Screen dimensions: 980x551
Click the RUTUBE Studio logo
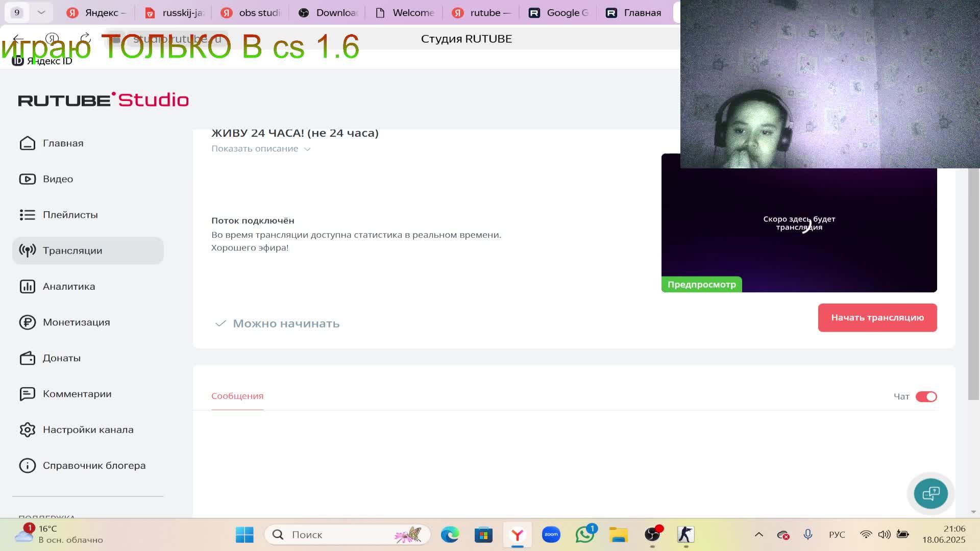(104, 99)
